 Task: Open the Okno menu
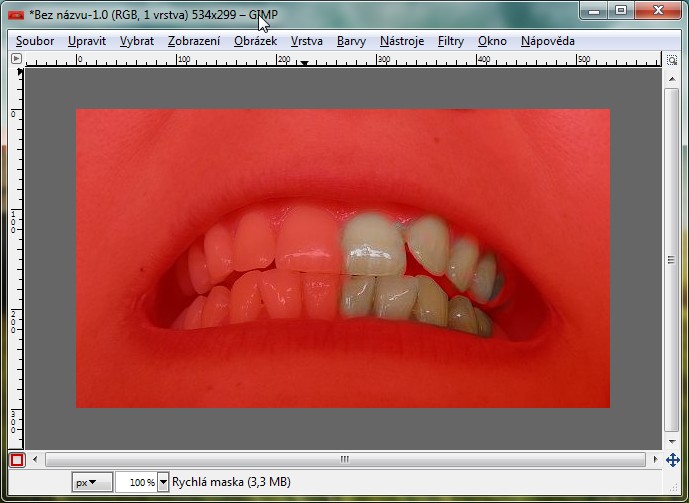[492, 41]
